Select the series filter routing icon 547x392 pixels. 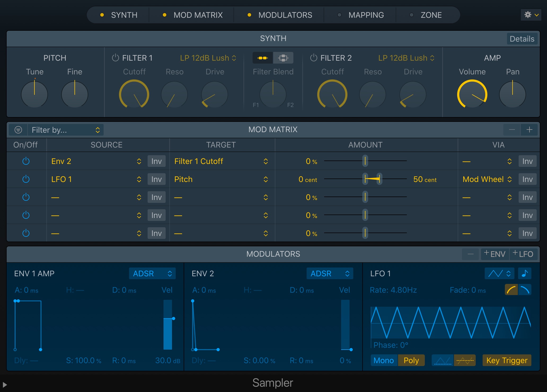pos(263,58)
